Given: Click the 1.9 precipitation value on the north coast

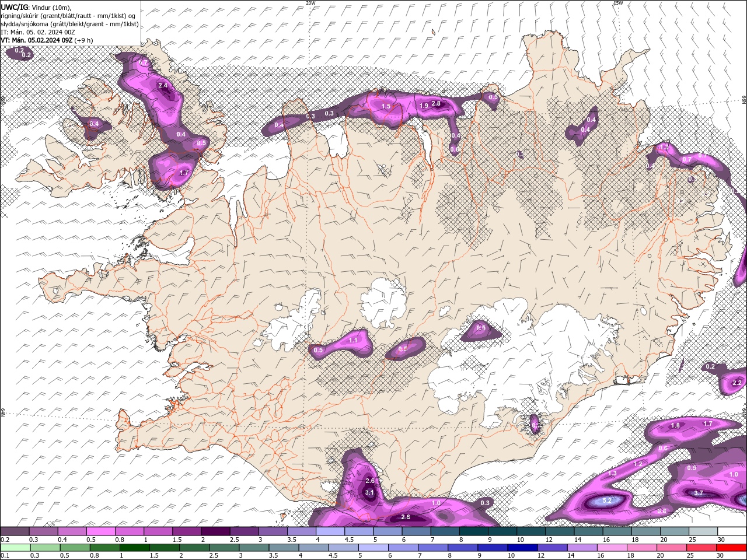Looking at the screenshot, I should (424, 106).
